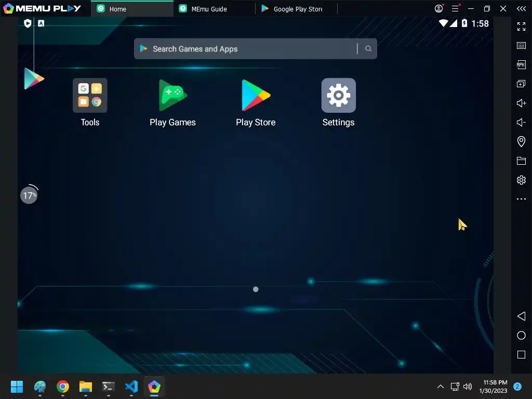Open the GPS location pin tool
The image size is (532, 399).
[x=521, y=141]
